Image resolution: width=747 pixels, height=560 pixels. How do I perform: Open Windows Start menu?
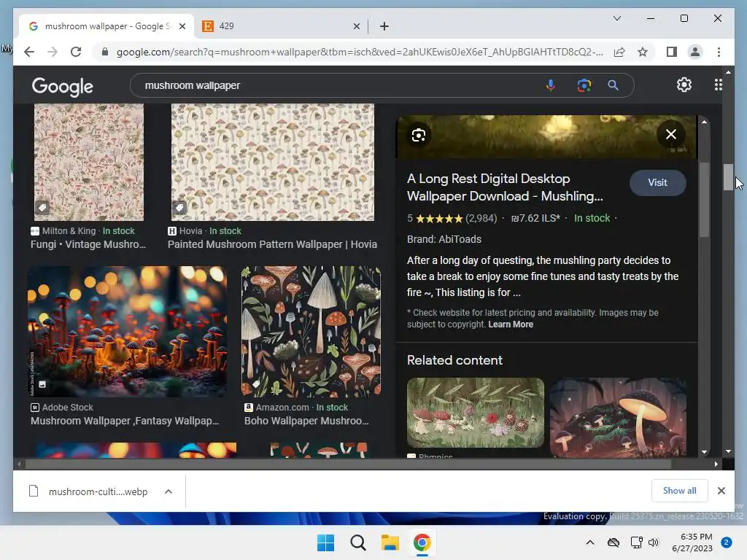(x=326, y=542)
